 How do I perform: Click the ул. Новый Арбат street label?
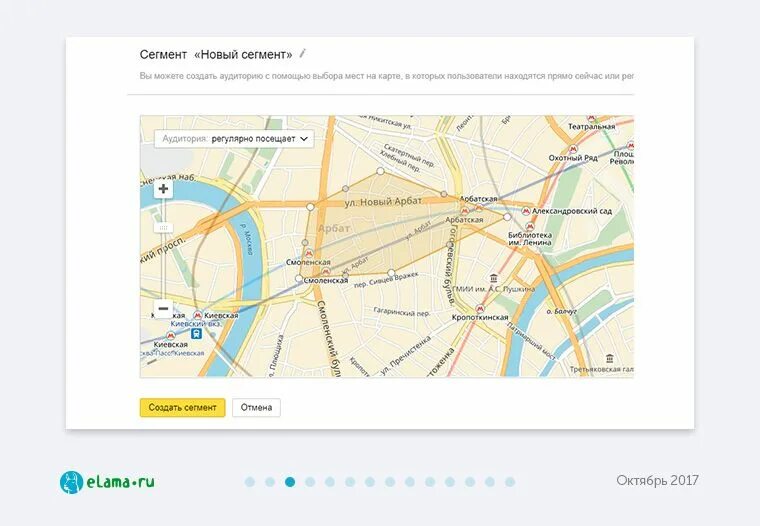pos(383,201)
